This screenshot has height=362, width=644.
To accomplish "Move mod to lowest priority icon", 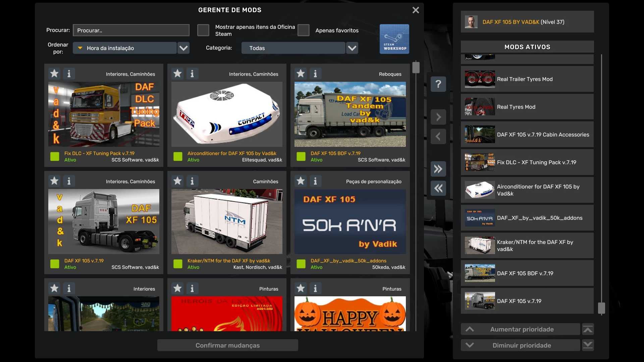I will tap(588, 345).
